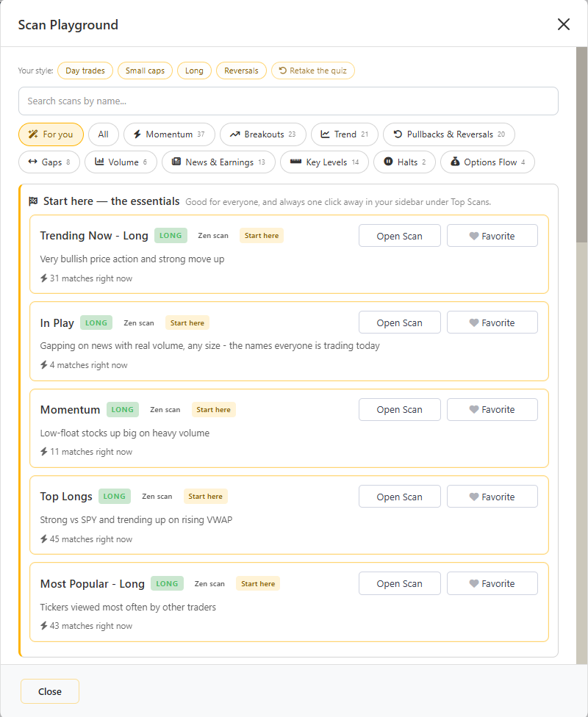Image resolution: width=588 pixels, height=717 pixels.
Task: Click the lightning icon by 11 matches
Action: (x=44, y=452)
